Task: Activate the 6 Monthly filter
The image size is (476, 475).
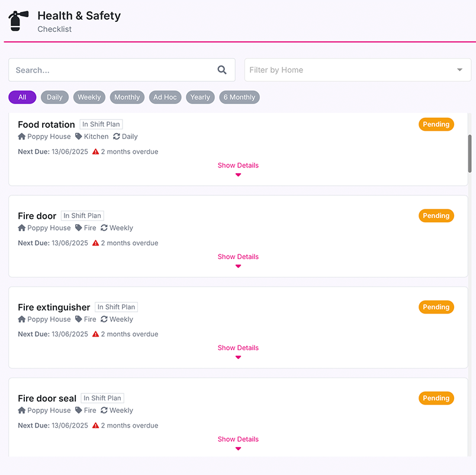Action: point(239,97)
